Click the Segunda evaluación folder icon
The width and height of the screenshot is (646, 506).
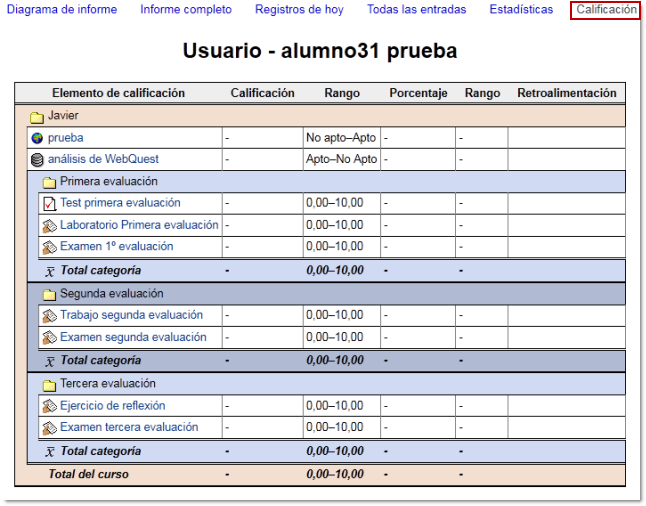(x=49, y=295)
